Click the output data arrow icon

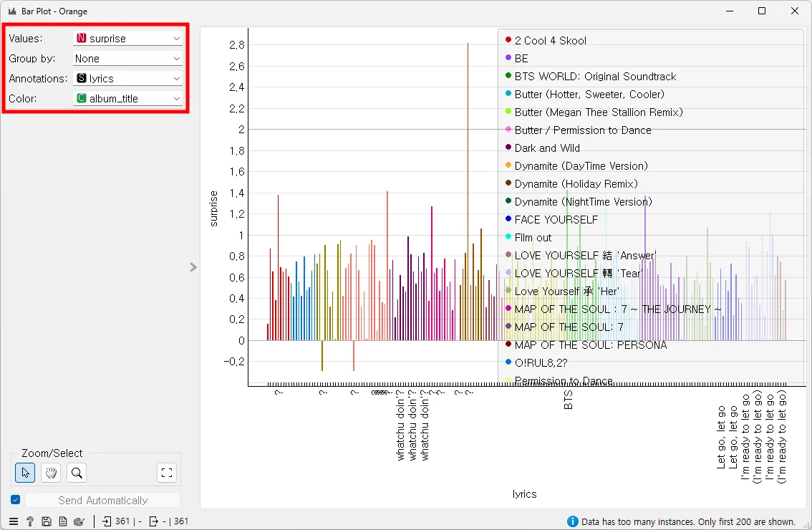[153, 521]
